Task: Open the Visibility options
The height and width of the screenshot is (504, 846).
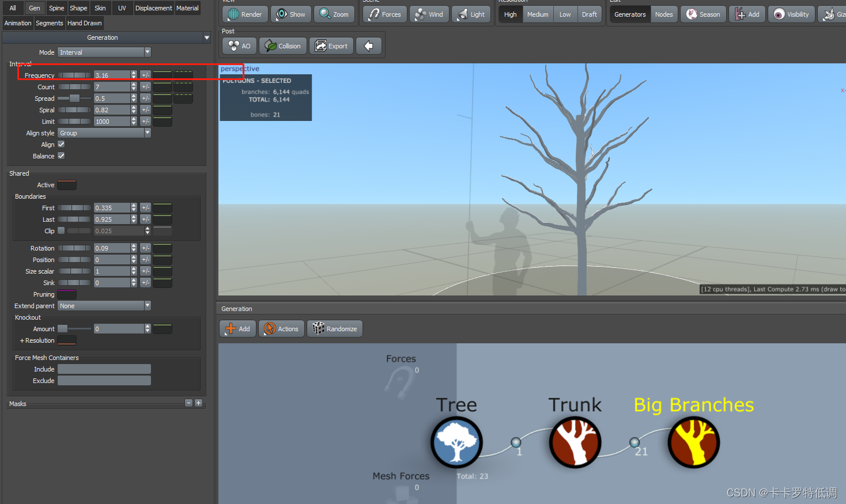Action: (791, 14)
